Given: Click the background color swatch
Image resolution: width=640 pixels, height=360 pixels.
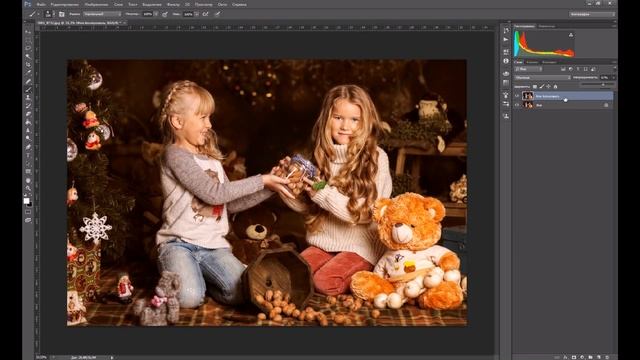Looking at the screenshot, I should click(x=30, y=204).
